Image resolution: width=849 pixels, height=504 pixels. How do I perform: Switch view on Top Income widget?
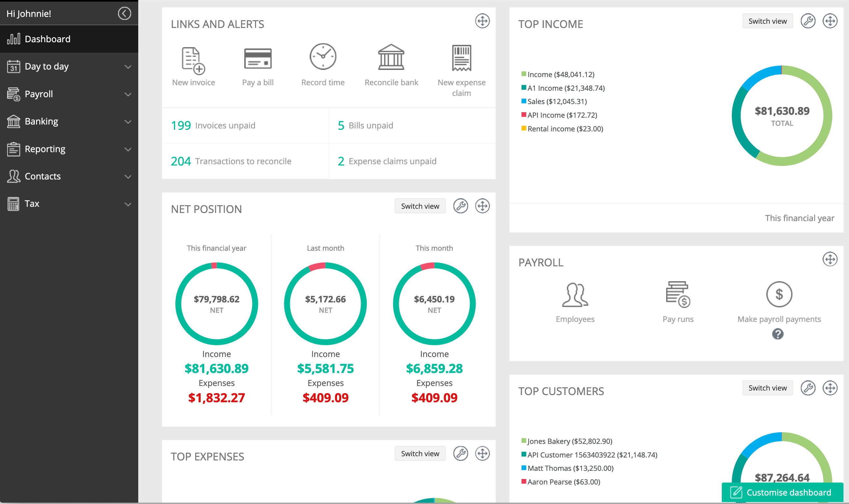click(x=767, y=21)
